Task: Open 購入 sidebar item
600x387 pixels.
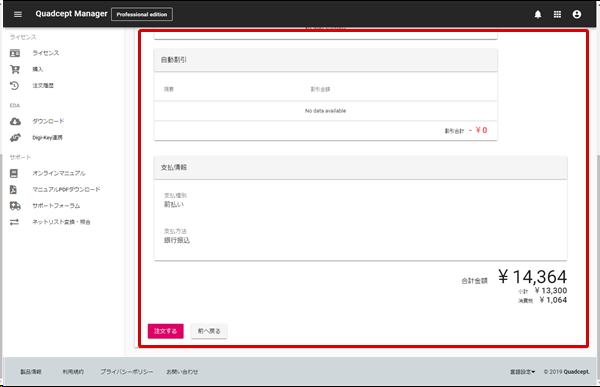Action: tap(38, 69)
